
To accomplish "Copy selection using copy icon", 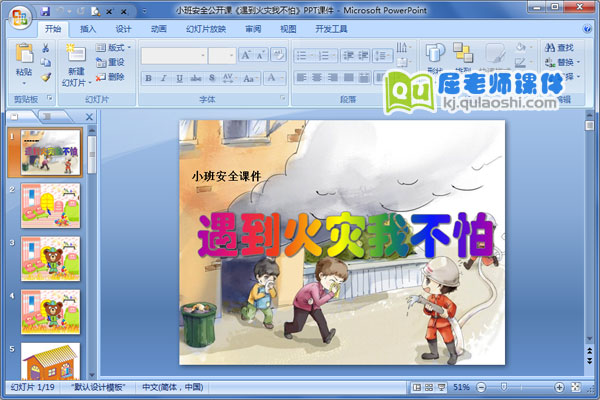I will pos(46,62).
